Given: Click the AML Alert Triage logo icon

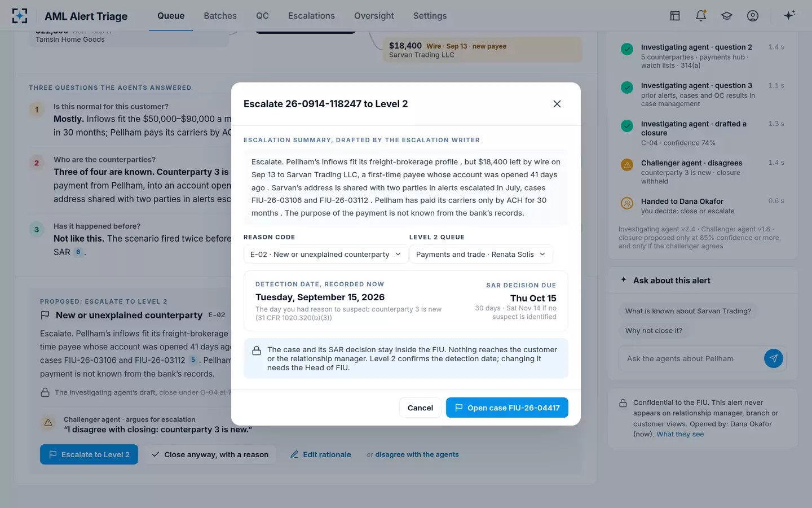Looking at the screenshot, I should tap(20, 16).
